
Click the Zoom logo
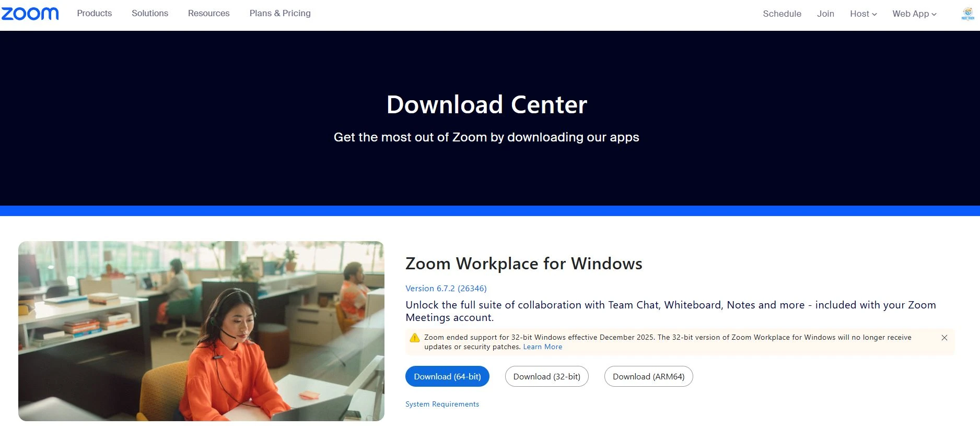point(30,14)
